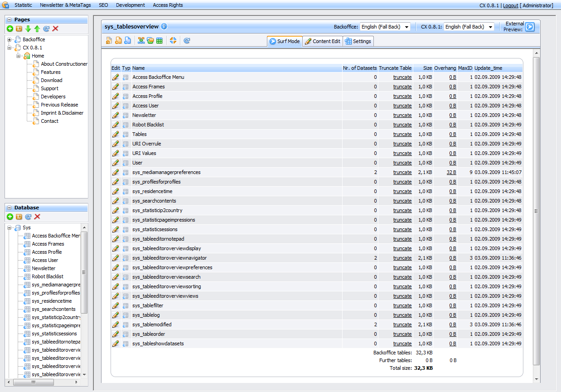The height and width of the screenshot is (392, 561).
Task: Truncate the Access Frames table
Action: pos(402,87)
